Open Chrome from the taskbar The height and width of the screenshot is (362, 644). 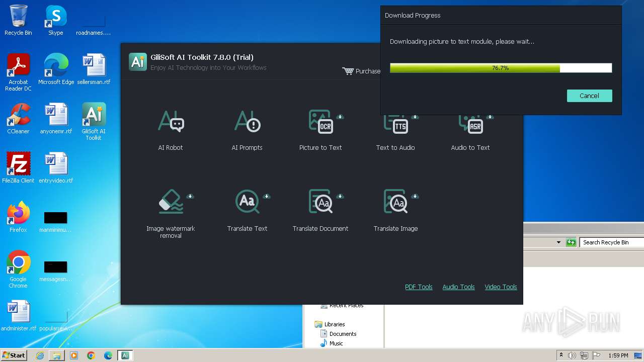pyautogui.click(x=91, y=355)
